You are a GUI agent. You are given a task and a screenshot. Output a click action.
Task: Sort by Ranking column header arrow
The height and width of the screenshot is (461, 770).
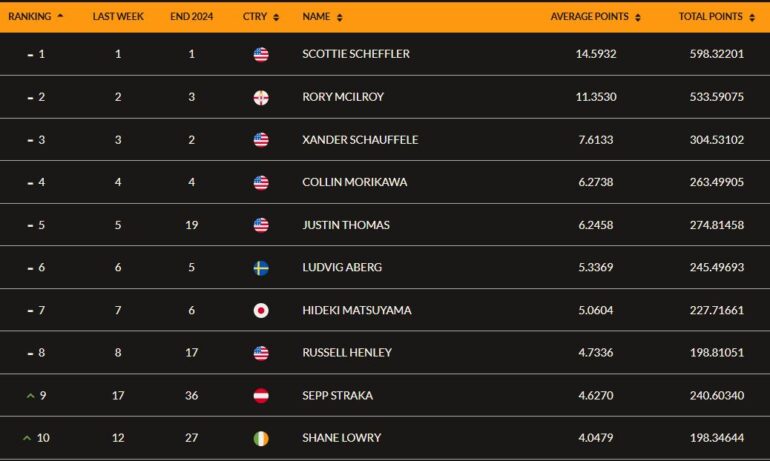[60, 16]
